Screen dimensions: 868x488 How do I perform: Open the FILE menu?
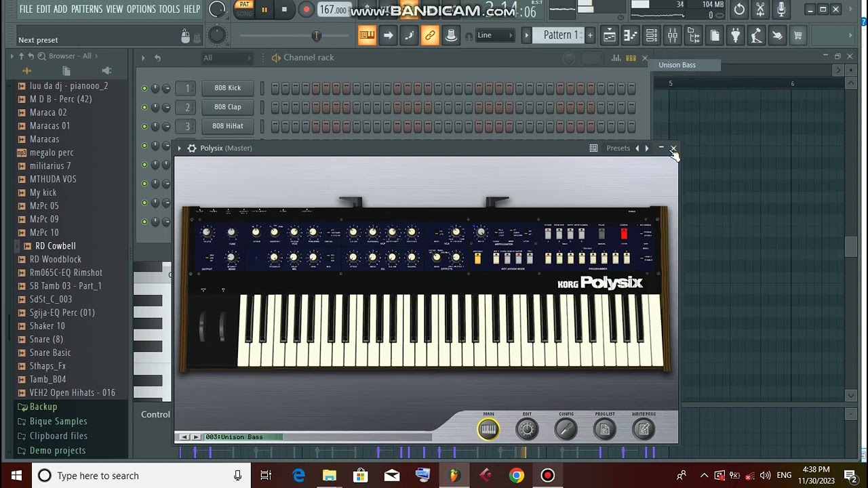26,9
